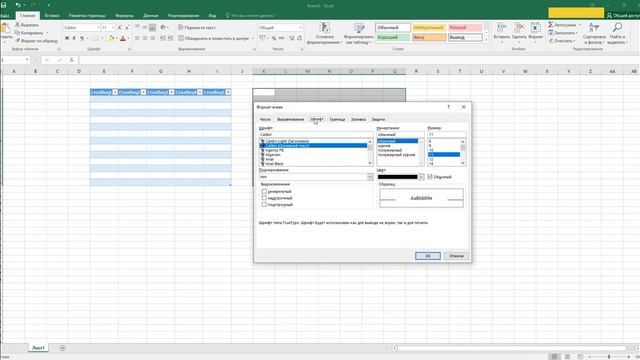640x360 pixels.
Task: Toggle the subscript (подстрочный) checkbox
Action: 264,204
